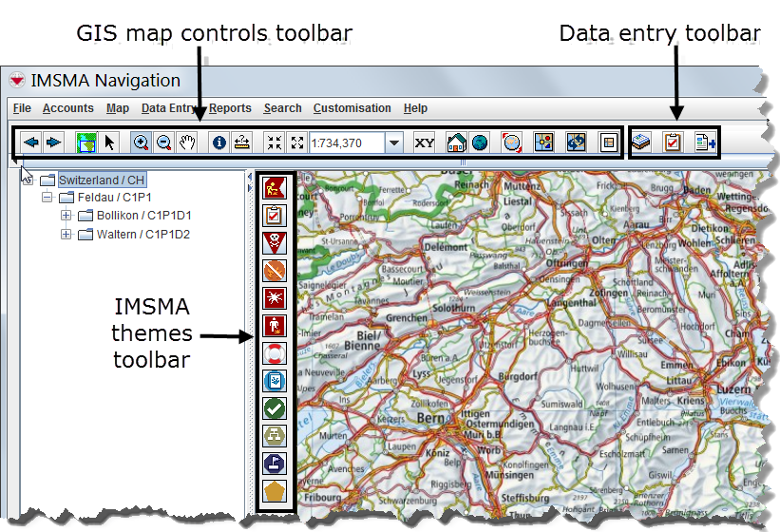Select the pan hand tool
This screenshot has width=780, height=532.
click(x=188, y=142)
